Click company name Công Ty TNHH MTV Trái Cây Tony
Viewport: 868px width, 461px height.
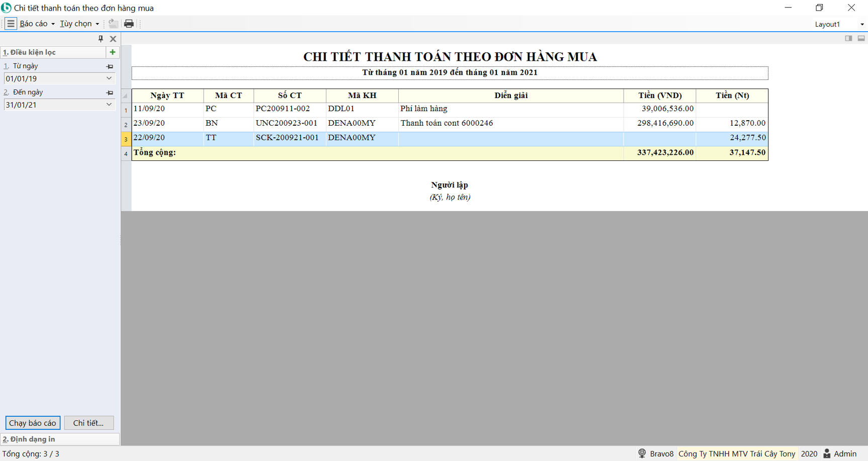pos(737,454)
